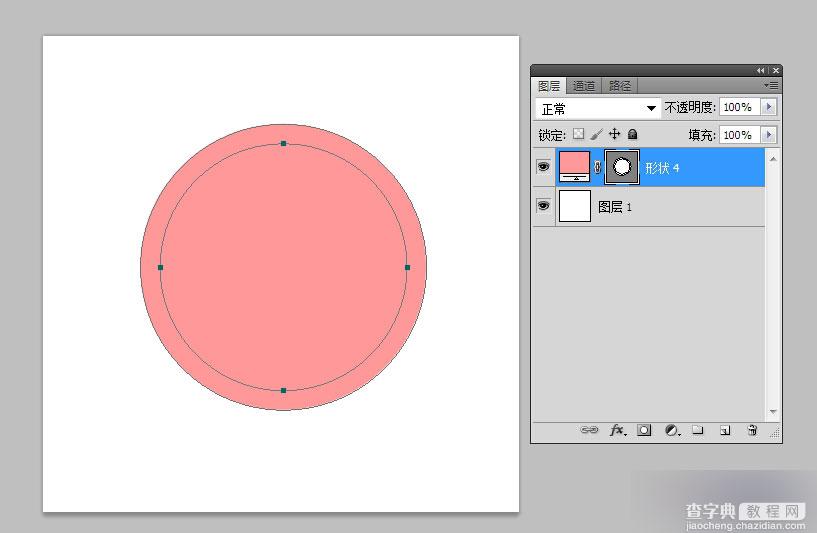
Task: Select the 图层 1 layer thumbnail
Action: (x=575, y=206)
